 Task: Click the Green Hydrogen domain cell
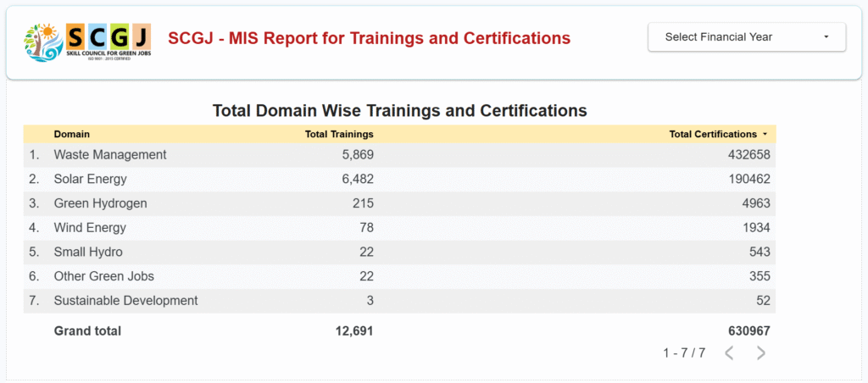point(100,203)
